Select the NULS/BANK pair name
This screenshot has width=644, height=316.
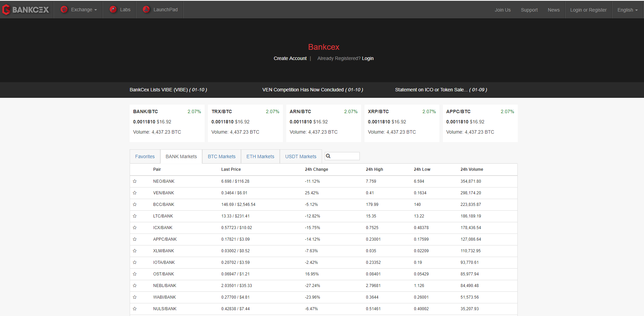pos(165,309)
